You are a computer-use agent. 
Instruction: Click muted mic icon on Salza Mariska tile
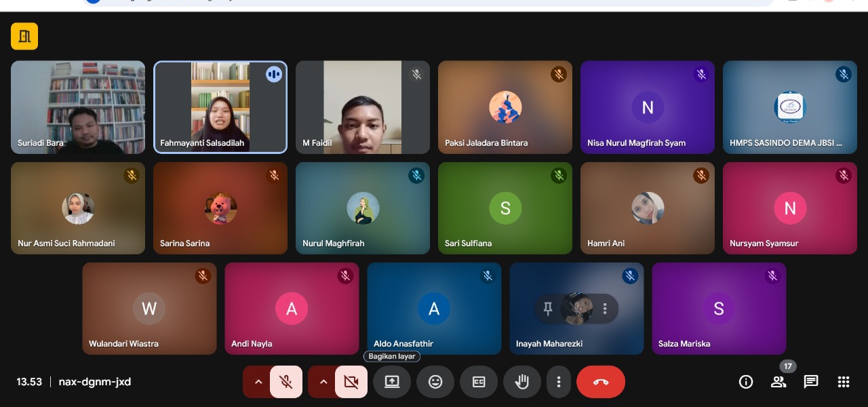coord(772,275)
